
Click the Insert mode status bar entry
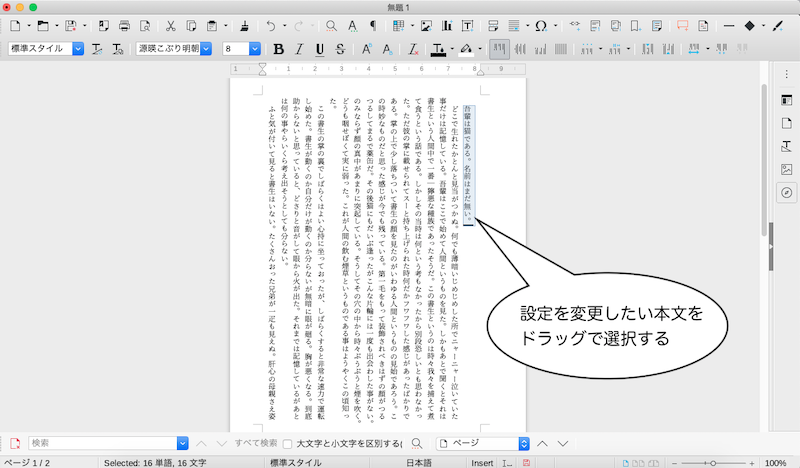pyautogui.click(x=482, y=463)
